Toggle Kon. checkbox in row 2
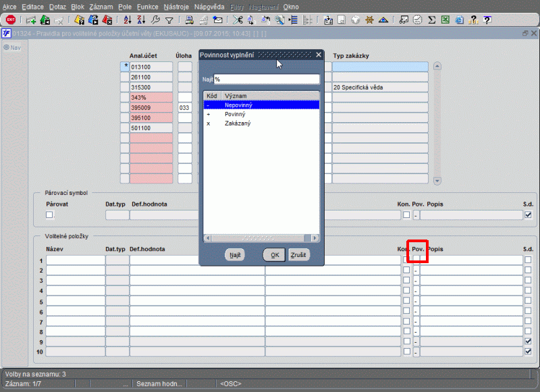Image resolution: width=540 pixels, height=392 pixels. point(406,270)
